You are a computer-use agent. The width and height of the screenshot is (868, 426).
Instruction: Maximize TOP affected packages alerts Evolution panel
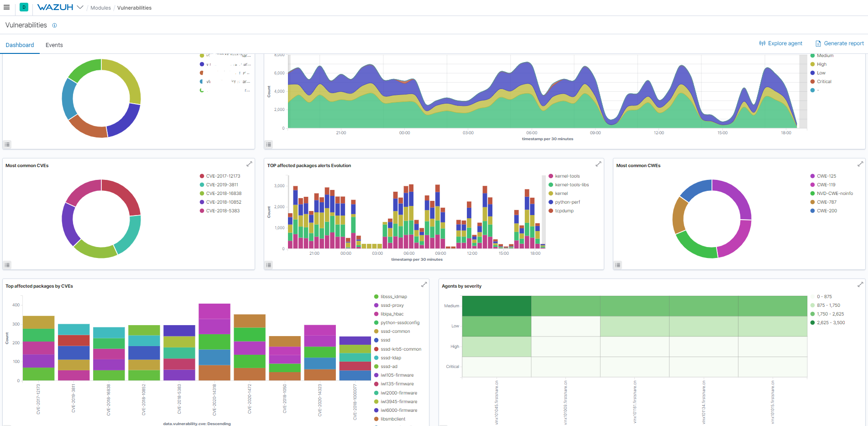[x=598, y=164]
